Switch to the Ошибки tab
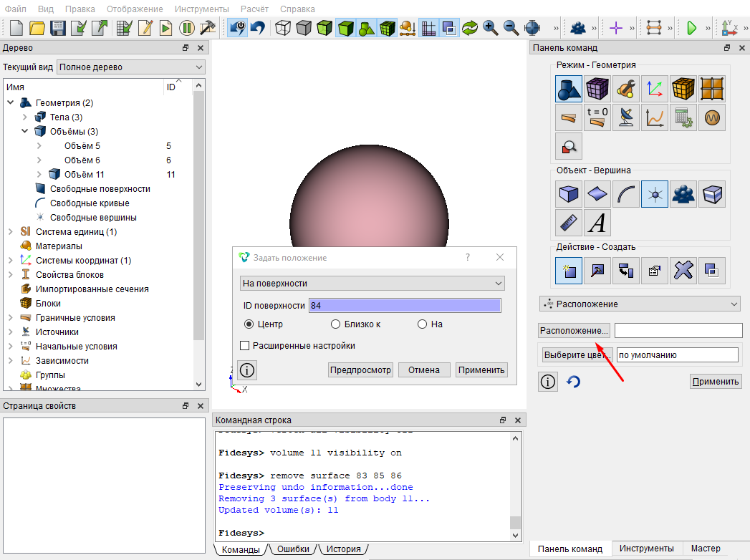This screenshot has height=560, width=750. click(x=293, y=549)
